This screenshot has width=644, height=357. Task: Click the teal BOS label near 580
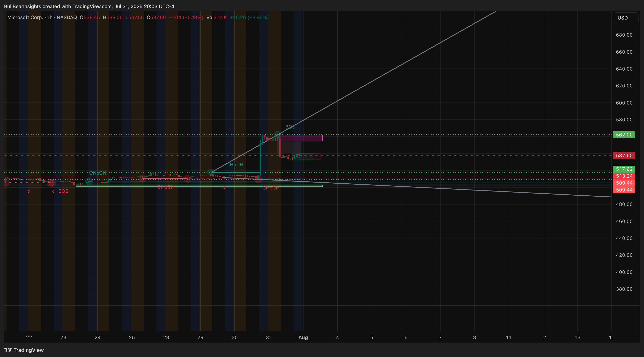(290, 127)
